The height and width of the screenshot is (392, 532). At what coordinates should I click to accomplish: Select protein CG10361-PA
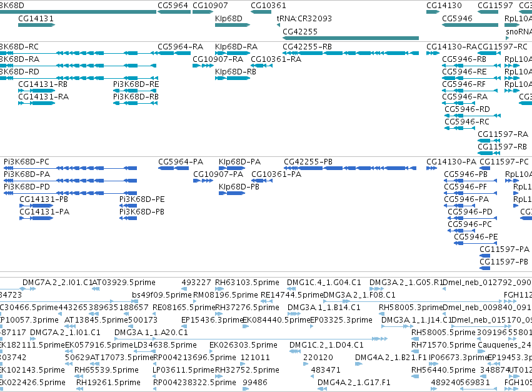point(262,181)
